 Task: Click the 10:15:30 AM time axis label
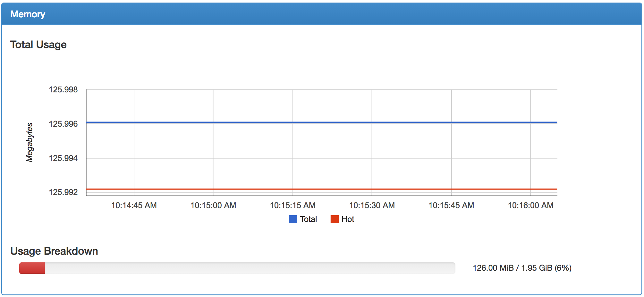[372, 205]
